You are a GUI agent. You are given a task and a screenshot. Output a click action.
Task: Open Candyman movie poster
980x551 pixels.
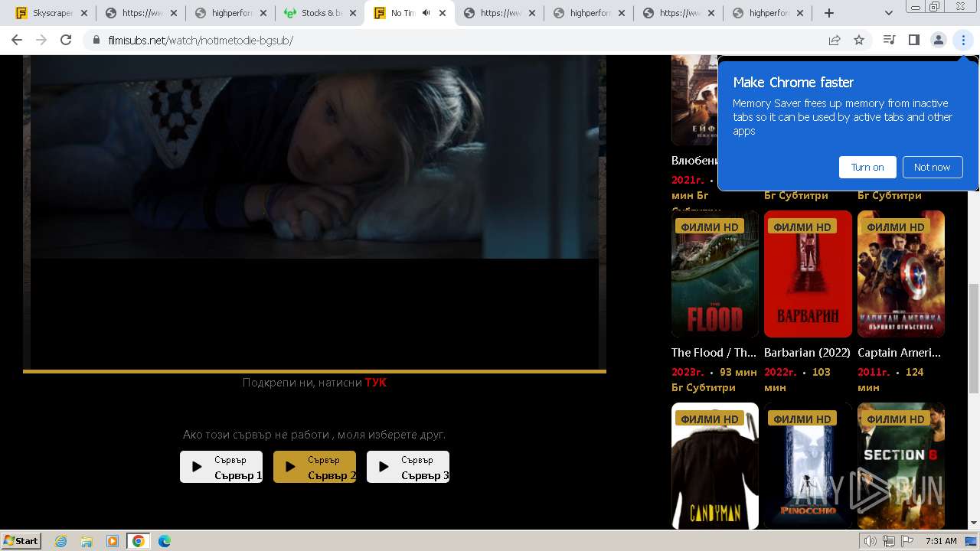pyautogui.click(x=715, y=466)
